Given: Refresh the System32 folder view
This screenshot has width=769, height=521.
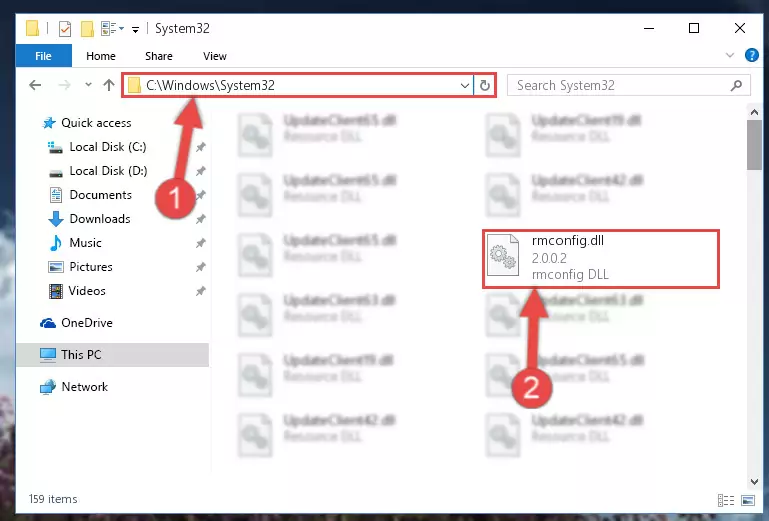Looking at the screenshot, I should (485, 85).
